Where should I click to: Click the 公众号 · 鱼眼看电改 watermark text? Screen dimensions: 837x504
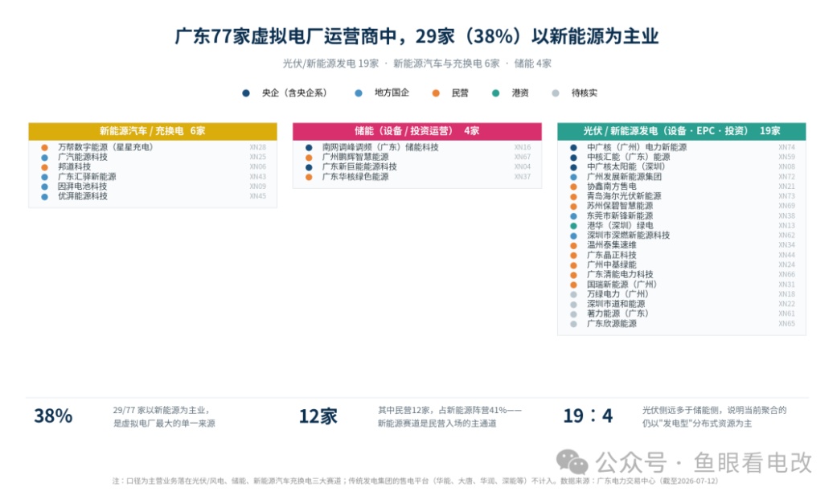pyautogui.click(x=704, y=462)
